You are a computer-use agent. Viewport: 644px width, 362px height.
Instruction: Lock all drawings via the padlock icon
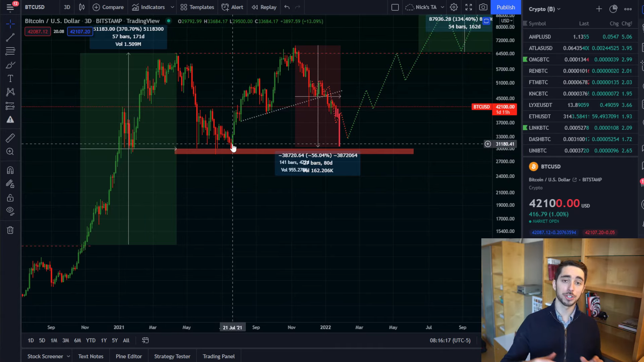10,197
